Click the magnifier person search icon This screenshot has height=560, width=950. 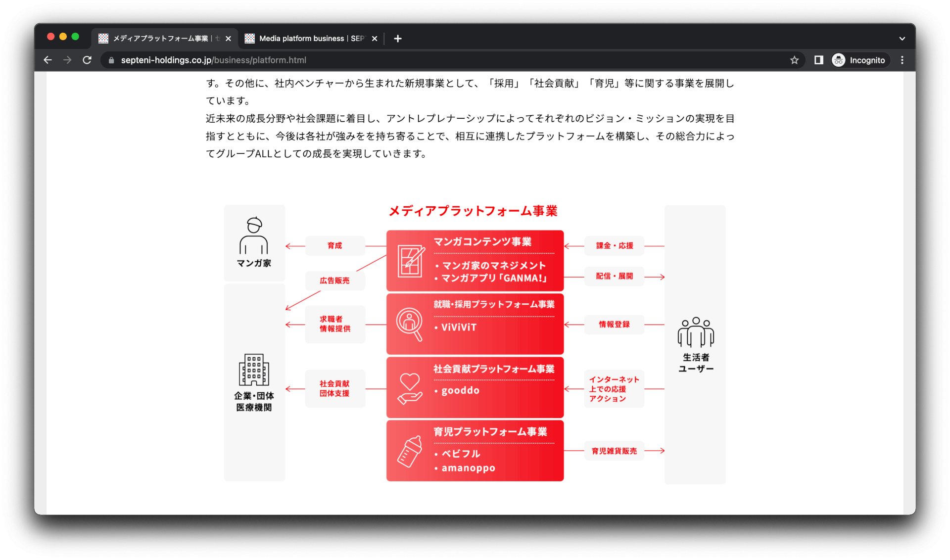pos(410,324)
